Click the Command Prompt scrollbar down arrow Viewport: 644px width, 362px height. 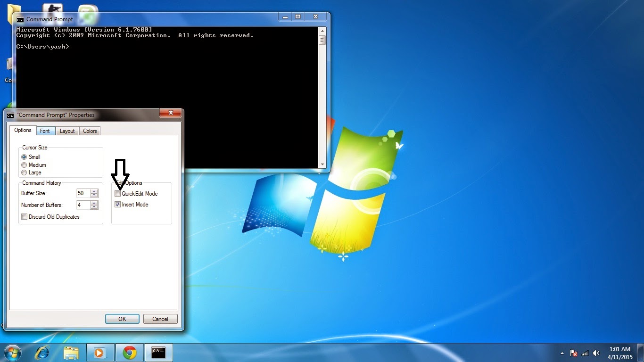(322, 165)
